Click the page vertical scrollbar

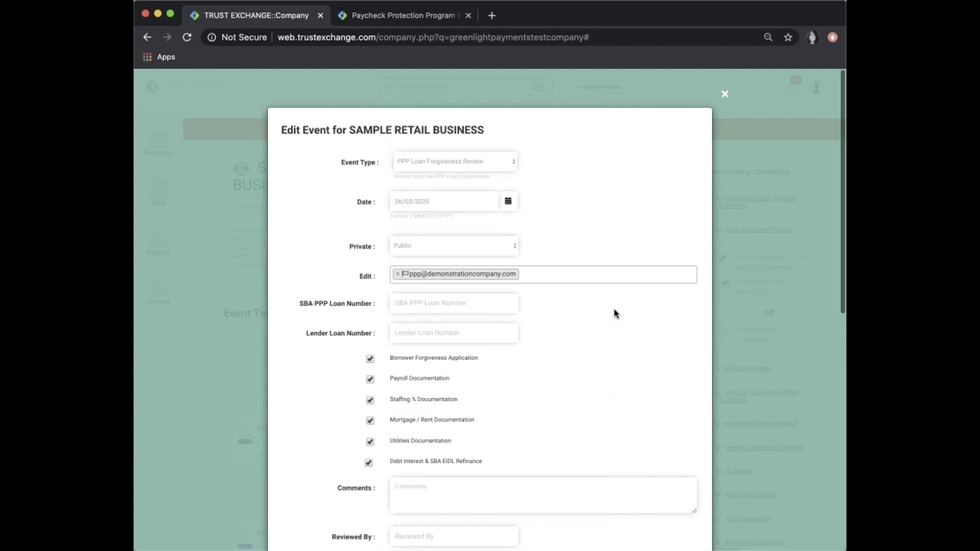click(843, 191)
